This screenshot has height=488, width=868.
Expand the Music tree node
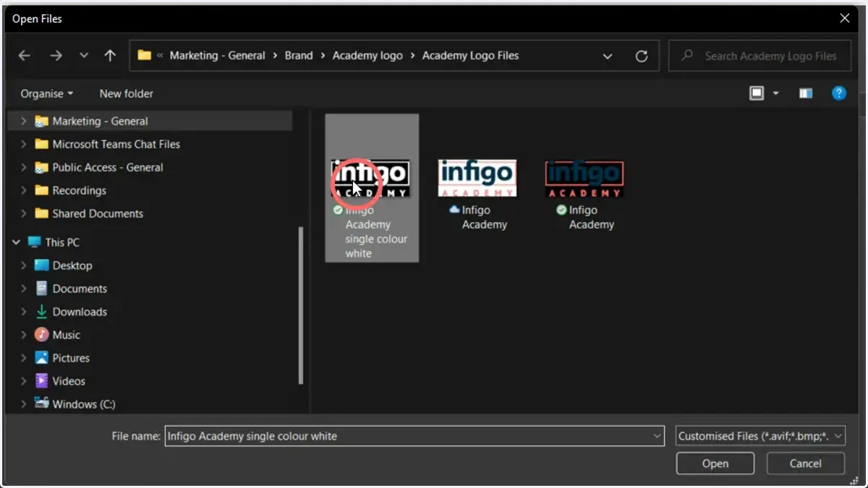23,335
